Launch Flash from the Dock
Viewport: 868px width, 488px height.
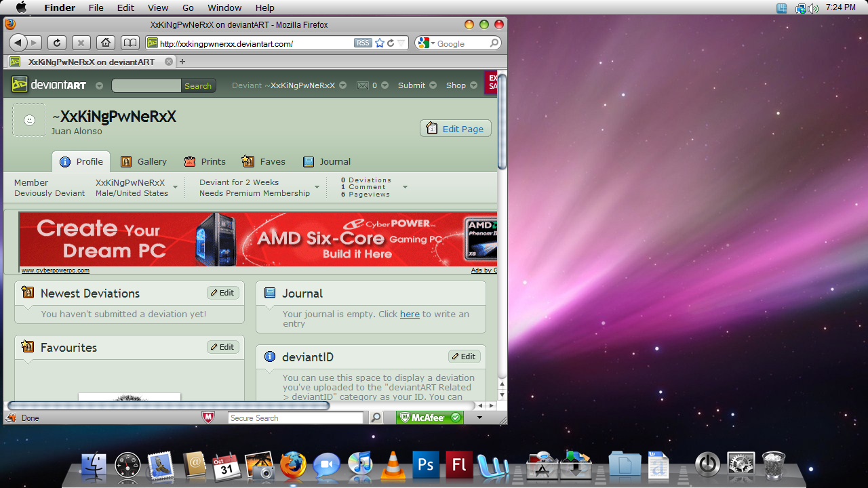click(x=458, y=465)
